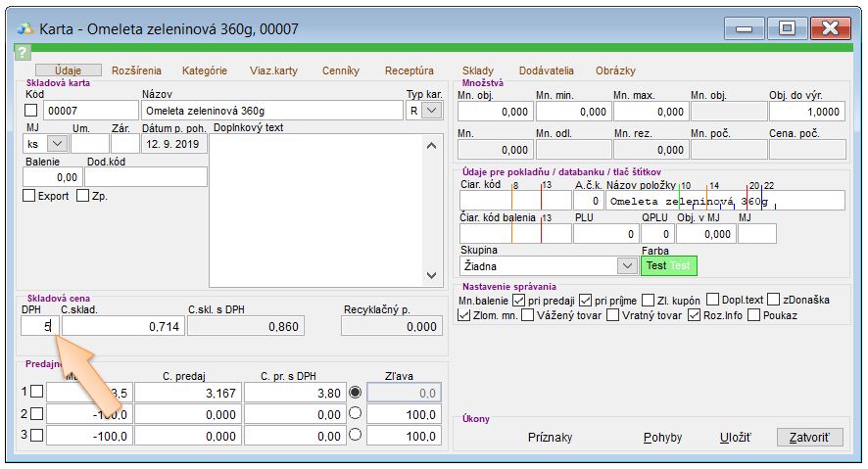Click the green Farba Test color swatch
868x469 pixels.
tap(668, 265)
